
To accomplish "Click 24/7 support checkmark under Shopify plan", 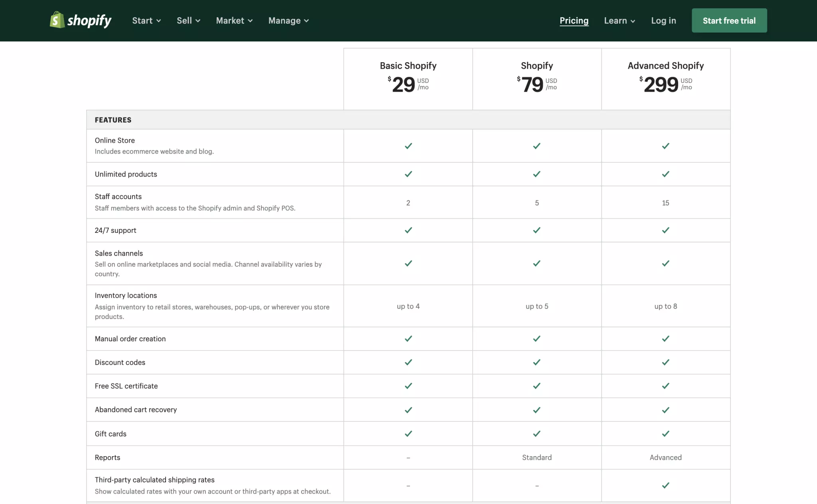I will coord(537,230).
